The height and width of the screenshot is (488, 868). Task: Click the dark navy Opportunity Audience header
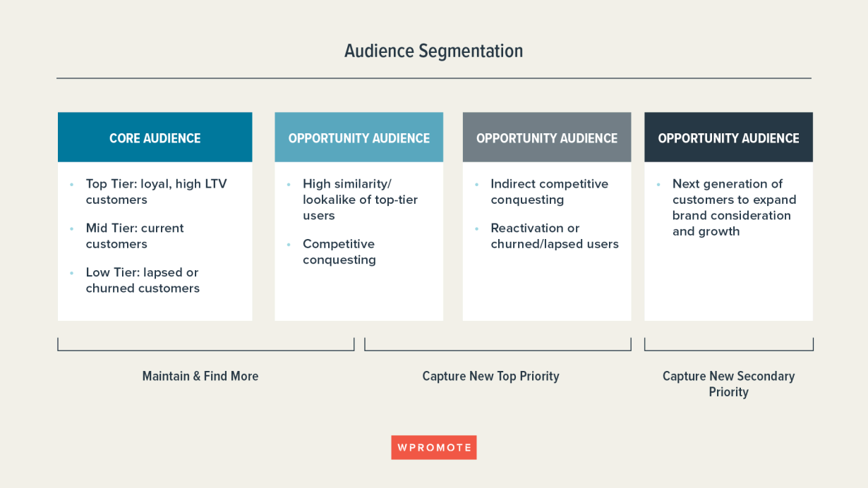point(728,138)
